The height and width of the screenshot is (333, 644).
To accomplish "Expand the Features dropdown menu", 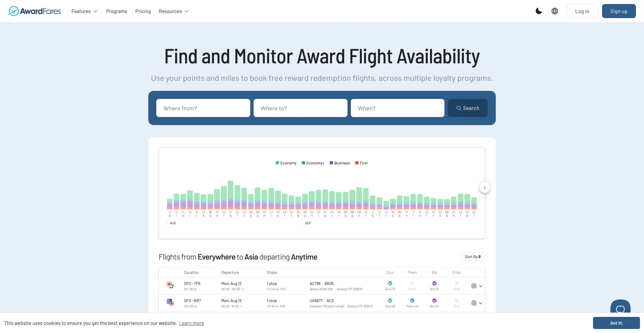I will click(x=84, y=11).
